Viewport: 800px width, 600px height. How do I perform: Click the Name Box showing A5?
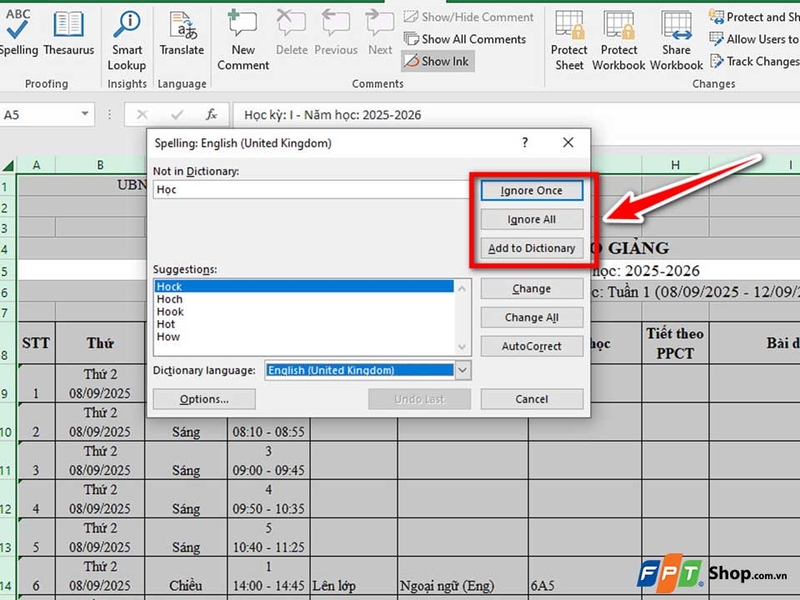(x=40, y=115)
